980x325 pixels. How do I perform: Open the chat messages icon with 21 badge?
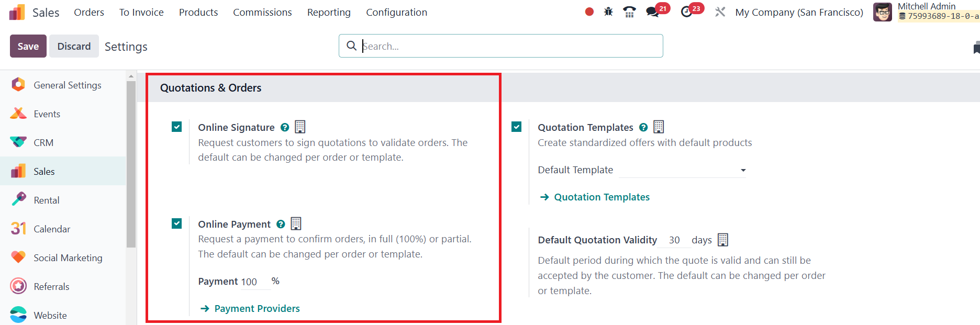tap(652, 12)
